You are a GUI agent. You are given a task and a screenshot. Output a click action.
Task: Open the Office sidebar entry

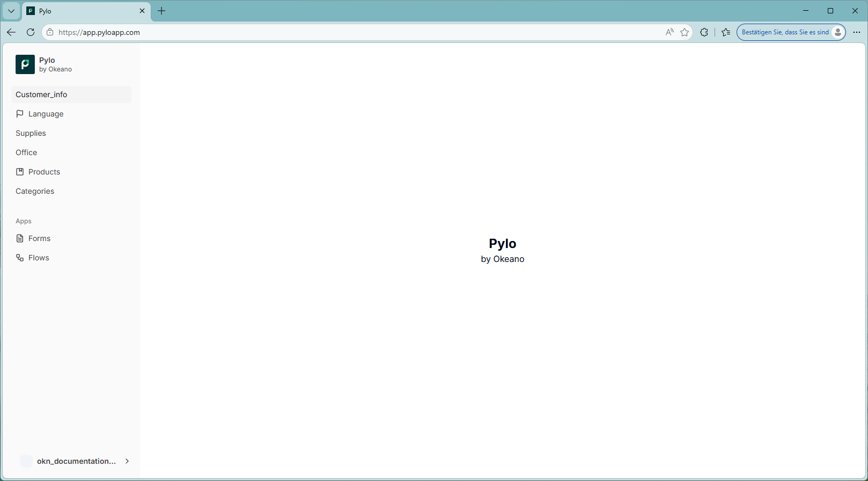26,152
